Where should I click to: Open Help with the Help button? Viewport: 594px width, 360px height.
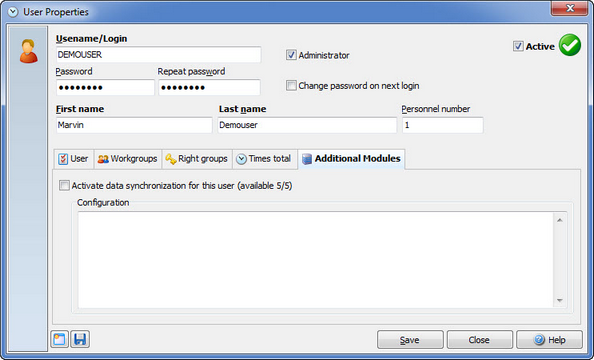[x=549, y=340]
